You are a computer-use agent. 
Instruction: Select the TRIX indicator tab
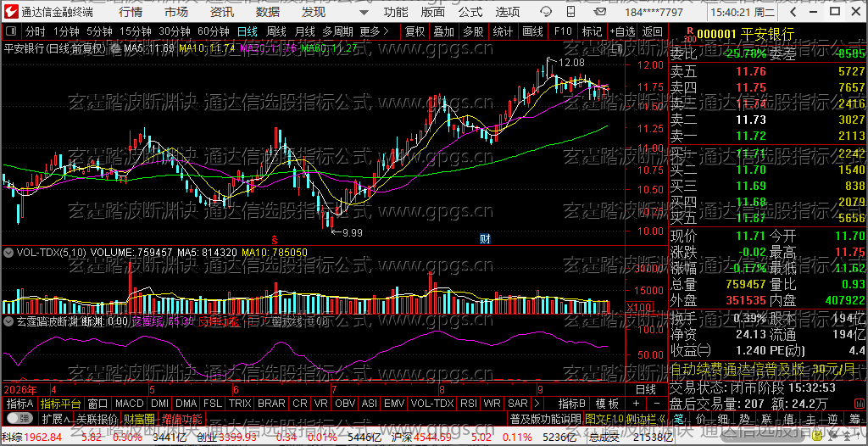(240, 404)
